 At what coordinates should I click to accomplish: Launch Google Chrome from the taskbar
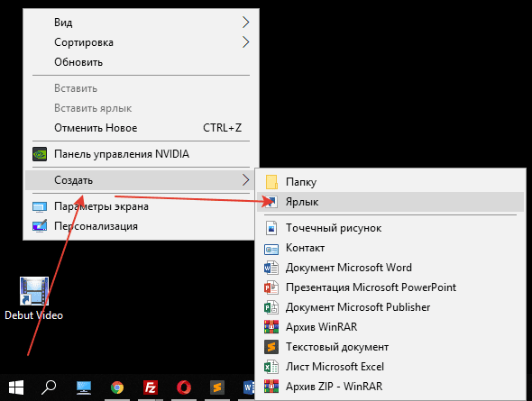tap(117, 387)
